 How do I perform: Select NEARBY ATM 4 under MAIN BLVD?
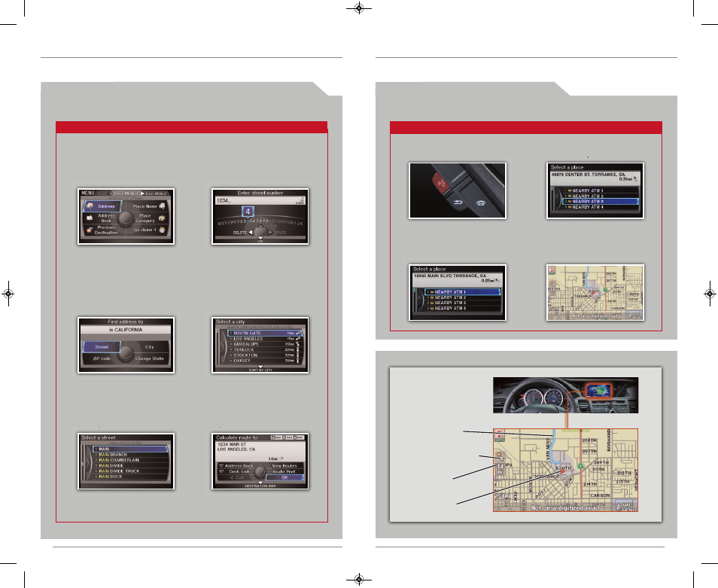click(x=463, y=308)
